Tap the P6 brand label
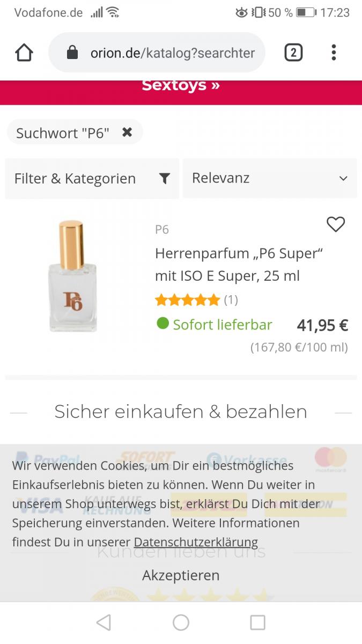The width and height of the screenshot is (362, 644). pos(162,230)
